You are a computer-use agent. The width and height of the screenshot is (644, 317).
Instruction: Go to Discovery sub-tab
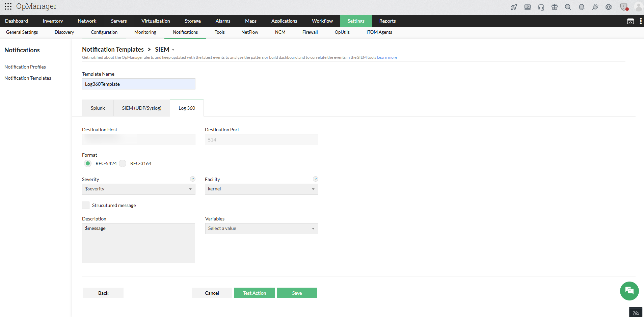point(64,32)
